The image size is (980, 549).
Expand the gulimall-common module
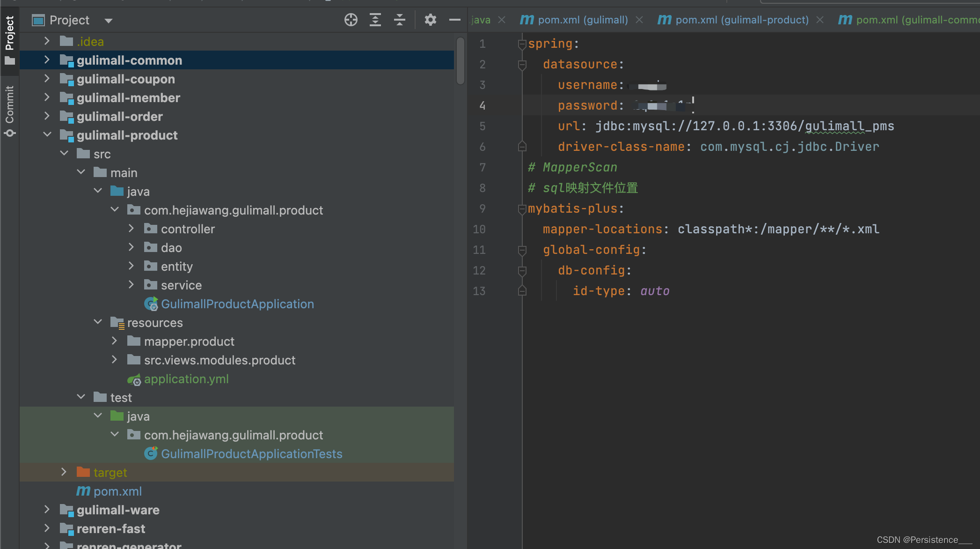(x=47, y=60)
